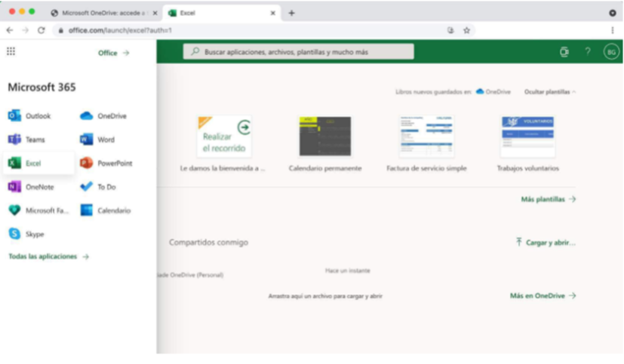Click Cargar y abrir upload button
624x364 pixels.
coord(546,242)
